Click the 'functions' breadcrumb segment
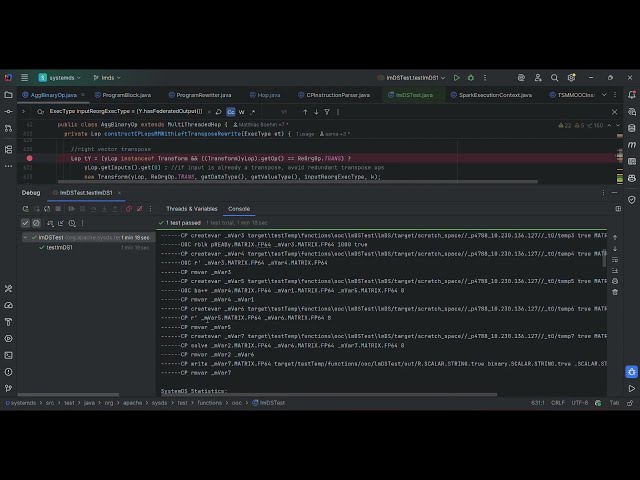 click(209, 403)
